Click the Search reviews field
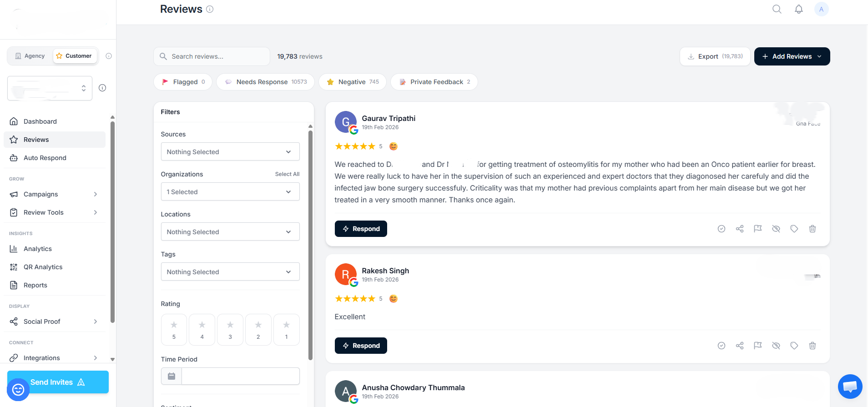 212,56
